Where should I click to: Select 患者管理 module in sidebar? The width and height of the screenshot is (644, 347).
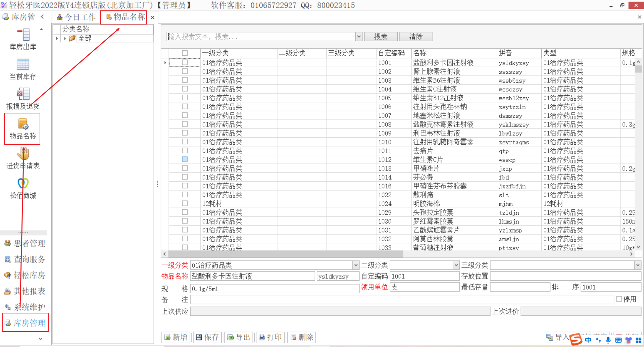click(x=24, y=243)
